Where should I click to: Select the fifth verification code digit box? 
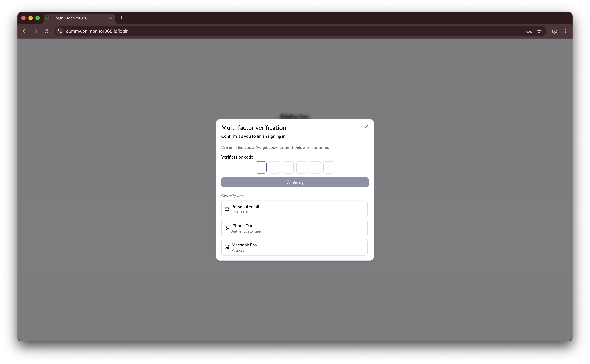(x=315, y=167)
